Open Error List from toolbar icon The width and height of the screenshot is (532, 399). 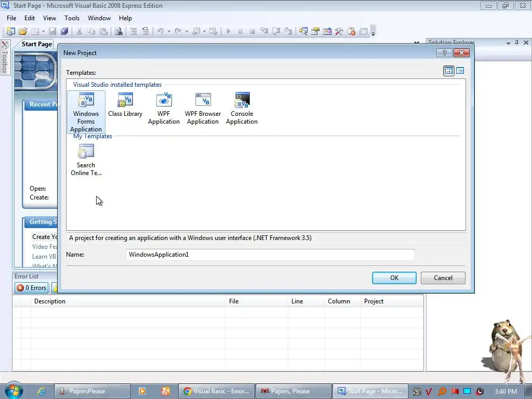pyautogui.click(x=352, y=31)
